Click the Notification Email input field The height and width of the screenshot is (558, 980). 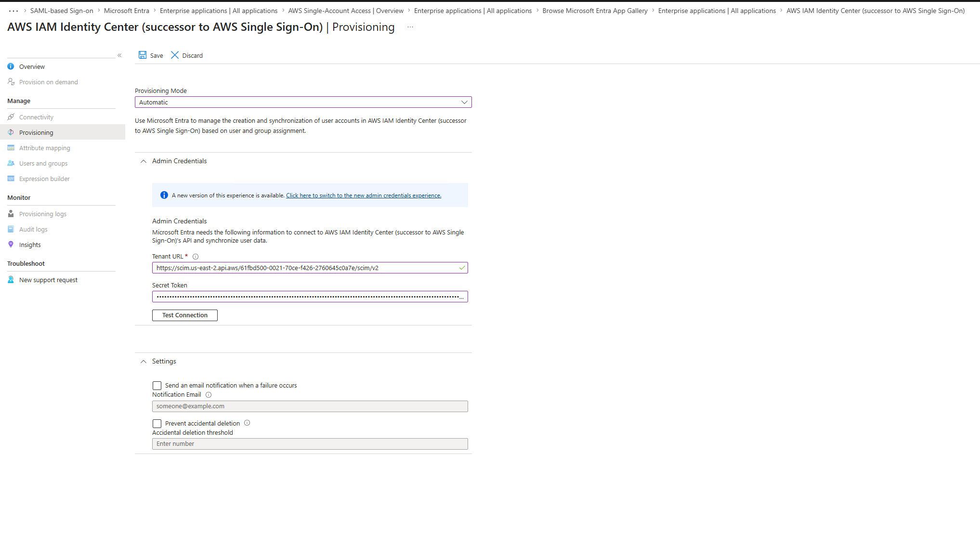coord(310,406)
